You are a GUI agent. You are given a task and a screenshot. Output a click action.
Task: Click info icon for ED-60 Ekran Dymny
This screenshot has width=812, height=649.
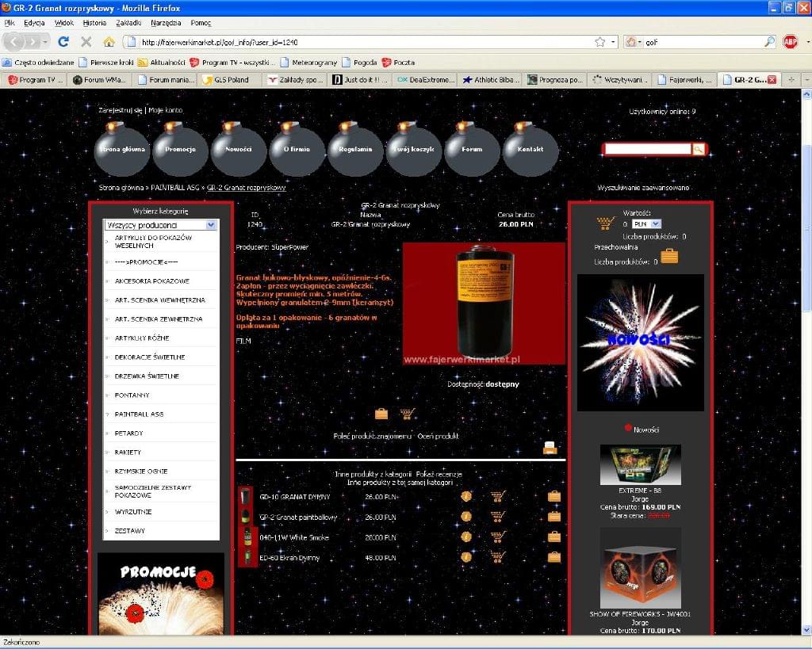point(466,557)
